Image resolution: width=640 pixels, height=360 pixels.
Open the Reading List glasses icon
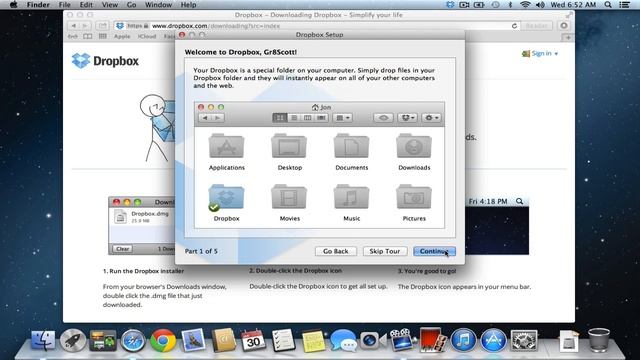(x=73, y=36)
